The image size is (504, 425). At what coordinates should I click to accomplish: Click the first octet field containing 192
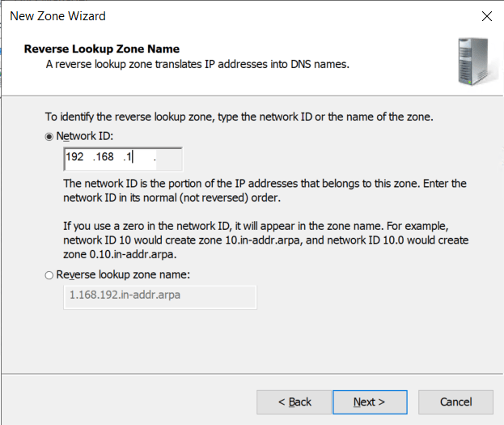point(75,157)
